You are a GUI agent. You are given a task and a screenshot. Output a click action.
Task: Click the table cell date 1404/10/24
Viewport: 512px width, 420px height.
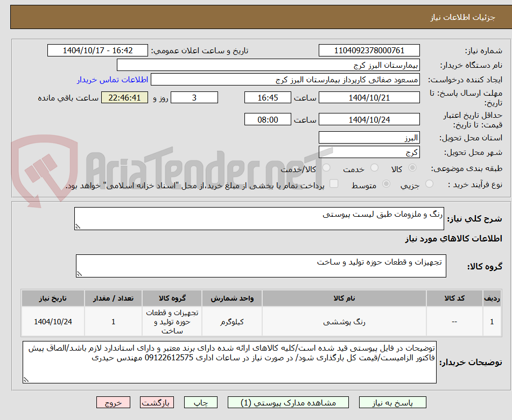(x=53, y=322)
